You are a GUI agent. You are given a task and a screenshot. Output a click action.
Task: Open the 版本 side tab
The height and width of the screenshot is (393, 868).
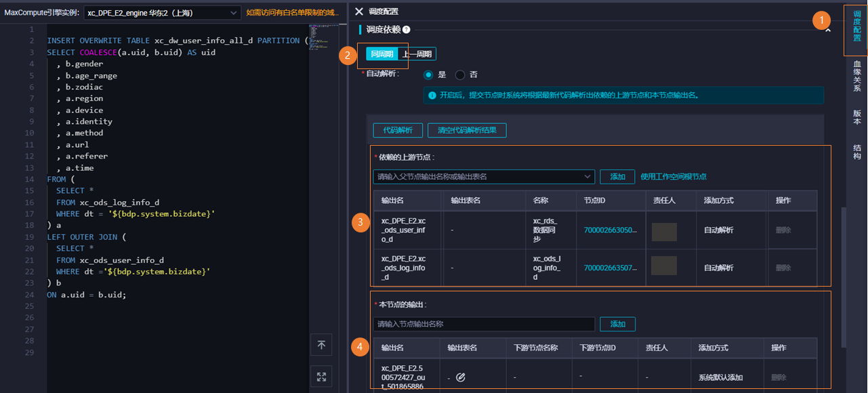point(857,117)
